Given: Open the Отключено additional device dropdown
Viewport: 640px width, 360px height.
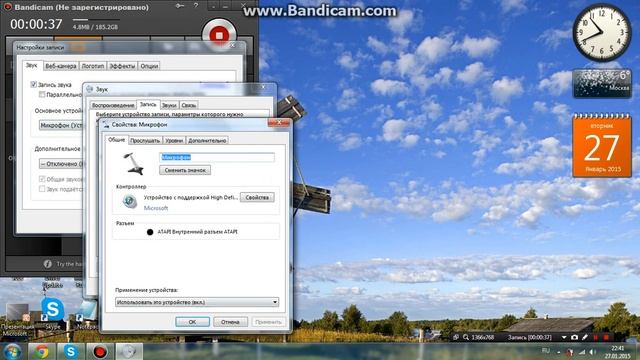Looking at the screenshot, I should pyautogui.click(x=61, y=164).
